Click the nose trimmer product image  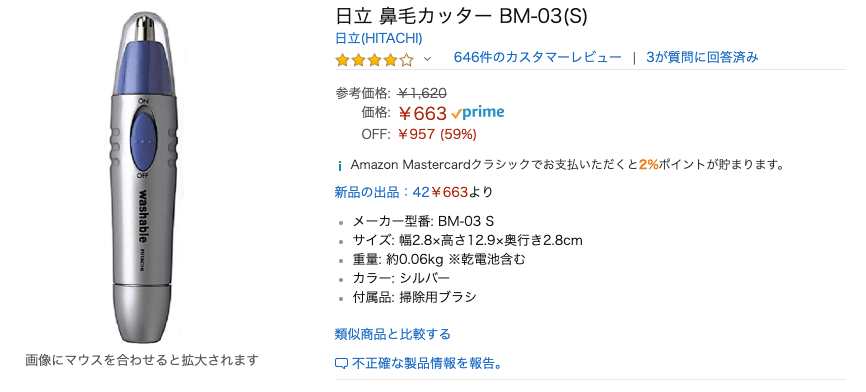(143, 179)
